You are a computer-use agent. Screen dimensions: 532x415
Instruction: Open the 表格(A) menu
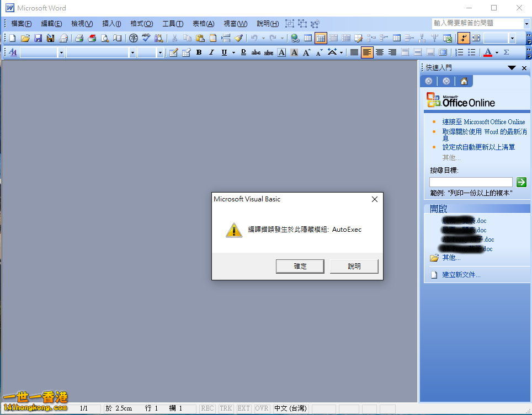[203, 23]
